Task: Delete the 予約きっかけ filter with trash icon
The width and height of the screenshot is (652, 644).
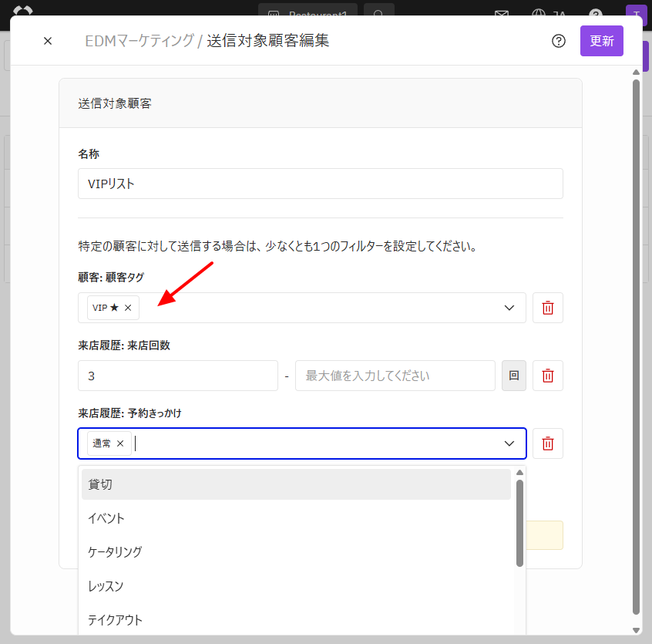Action: [x=548, y=443]
